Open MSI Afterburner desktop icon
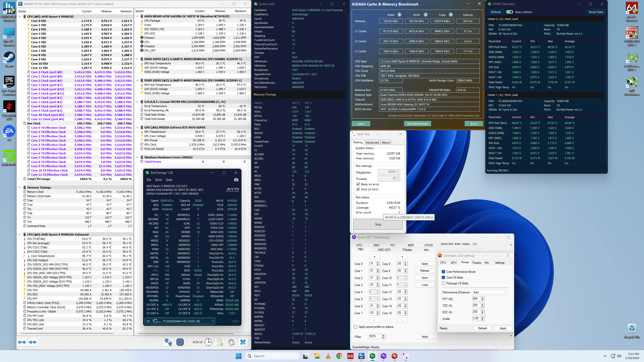Viewport: 644px width, 362px height. [632, 86]
